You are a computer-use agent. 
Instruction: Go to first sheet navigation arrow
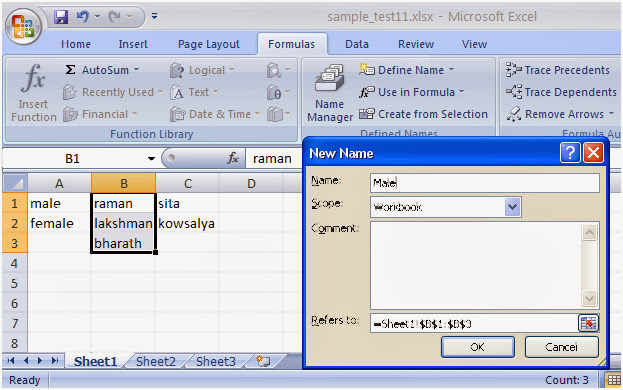click(x=11, y=361)
